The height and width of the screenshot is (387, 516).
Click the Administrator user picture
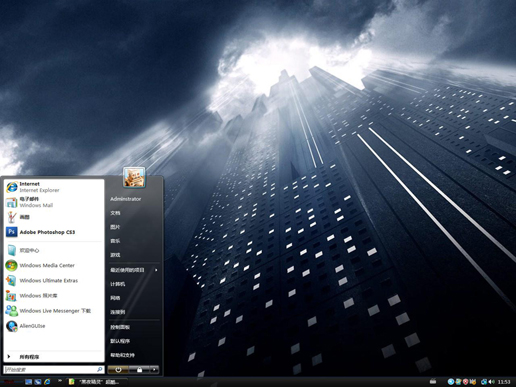[x=134, y=177]
